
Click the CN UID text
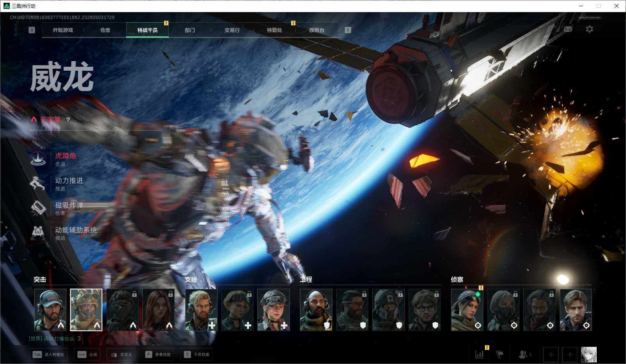(x=63, y=17)
